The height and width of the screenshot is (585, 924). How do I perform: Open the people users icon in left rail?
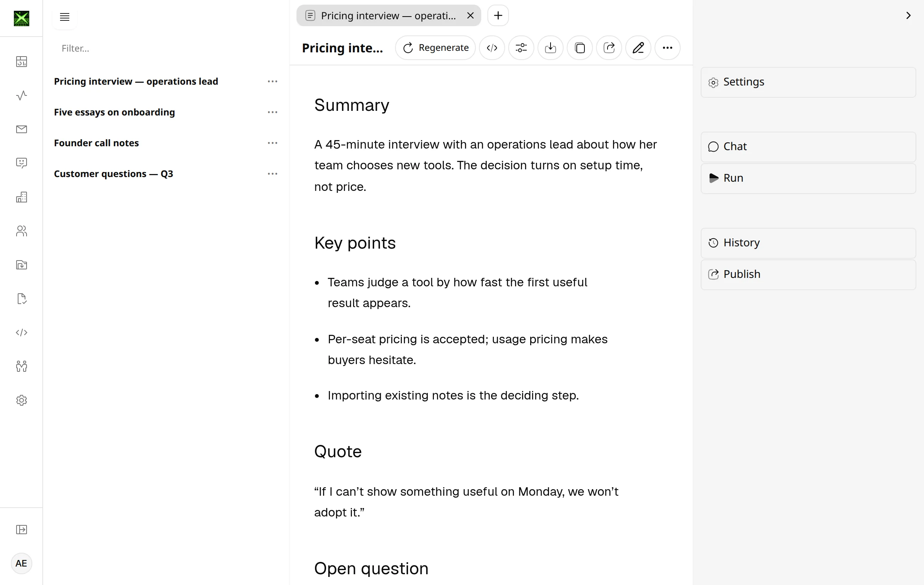pyautogui.click(x=22, y=231)
